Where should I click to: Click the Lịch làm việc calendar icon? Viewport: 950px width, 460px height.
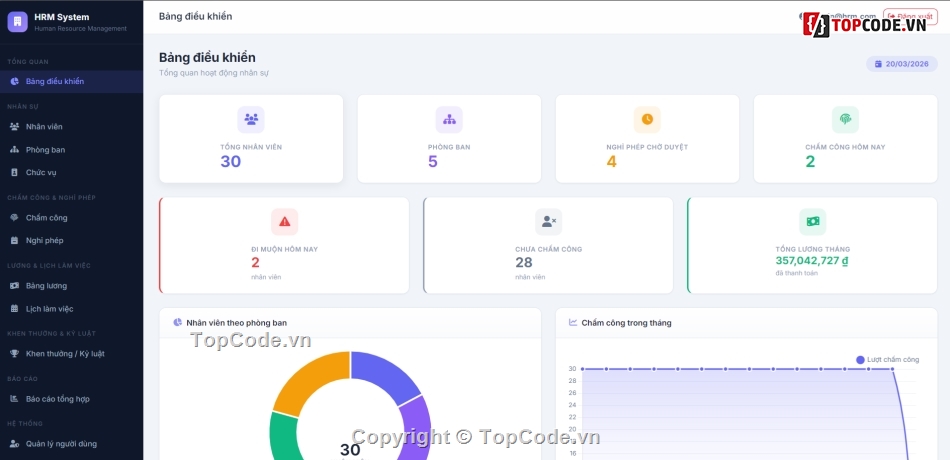15,308
